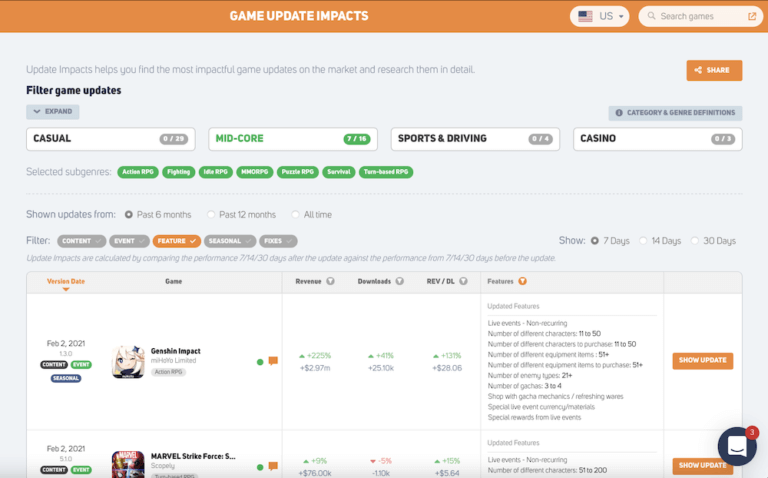Sort by Version Date column

[x=66, y=282]
